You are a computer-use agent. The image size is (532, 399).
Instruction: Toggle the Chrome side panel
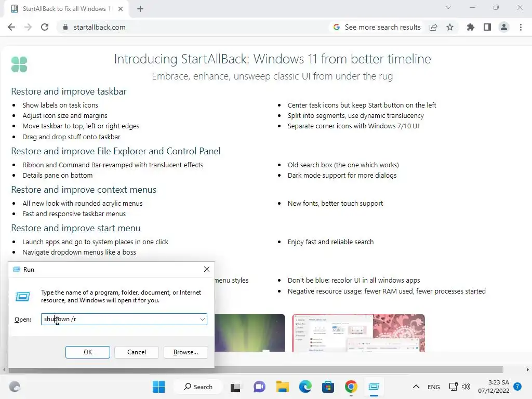487,27
